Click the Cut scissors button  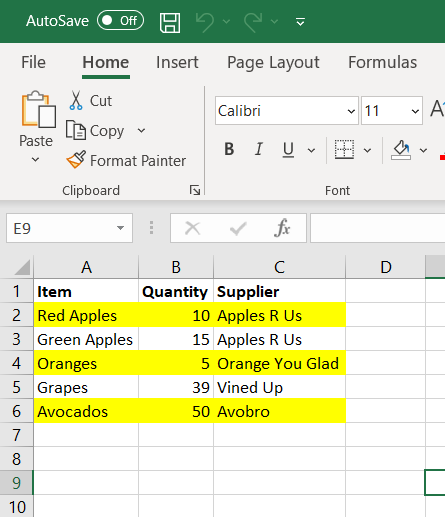coord(90,101)
